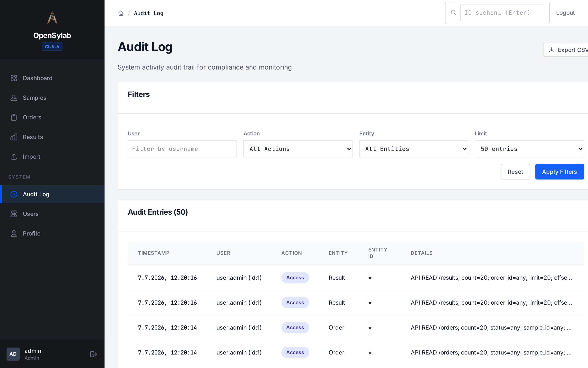Open the Import page
The height and width of the screenshot is (368, 588).
pyautogui.click(x=52, y=156)
